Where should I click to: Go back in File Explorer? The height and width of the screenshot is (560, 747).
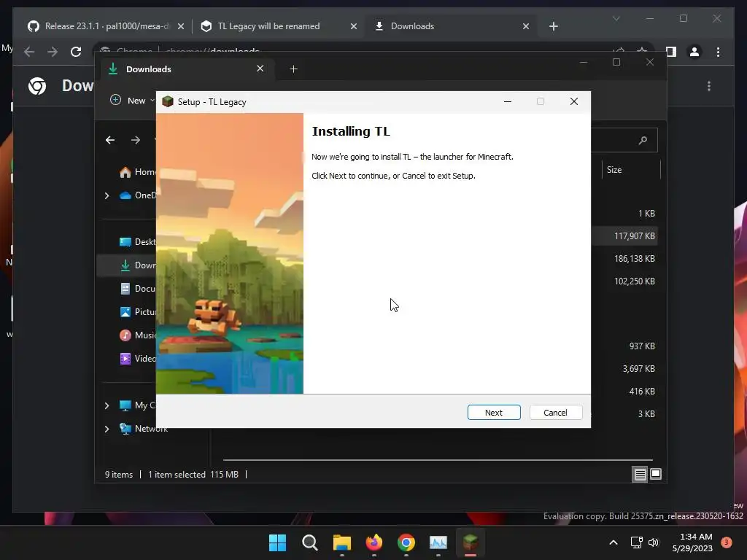(110, 140)
